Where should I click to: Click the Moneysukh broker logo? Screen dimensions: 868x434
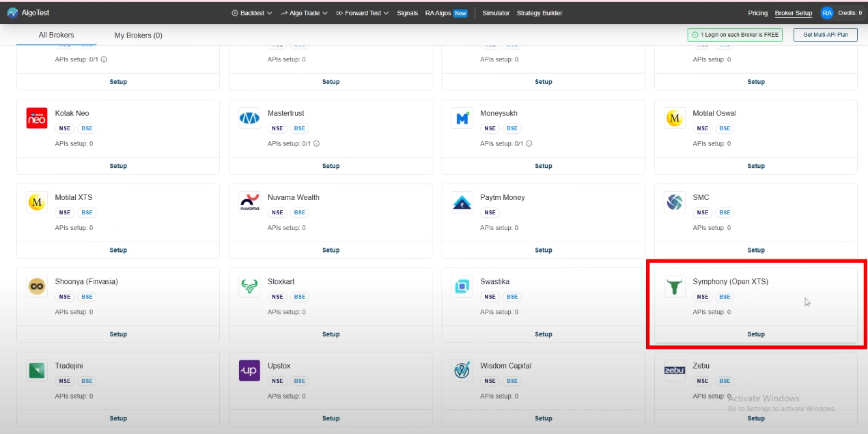tap(462, 118)
